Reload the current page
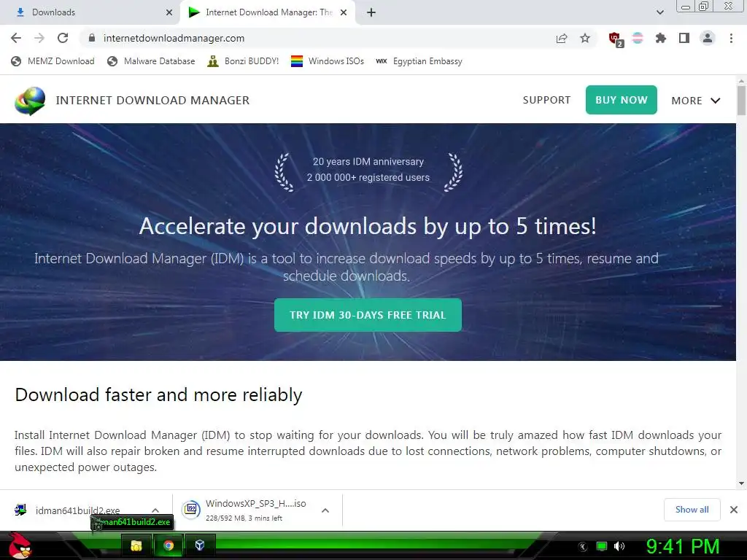Image resolution: width=747 pixels, height=560 pixels. pyautogui.click(x=63, y=38)
